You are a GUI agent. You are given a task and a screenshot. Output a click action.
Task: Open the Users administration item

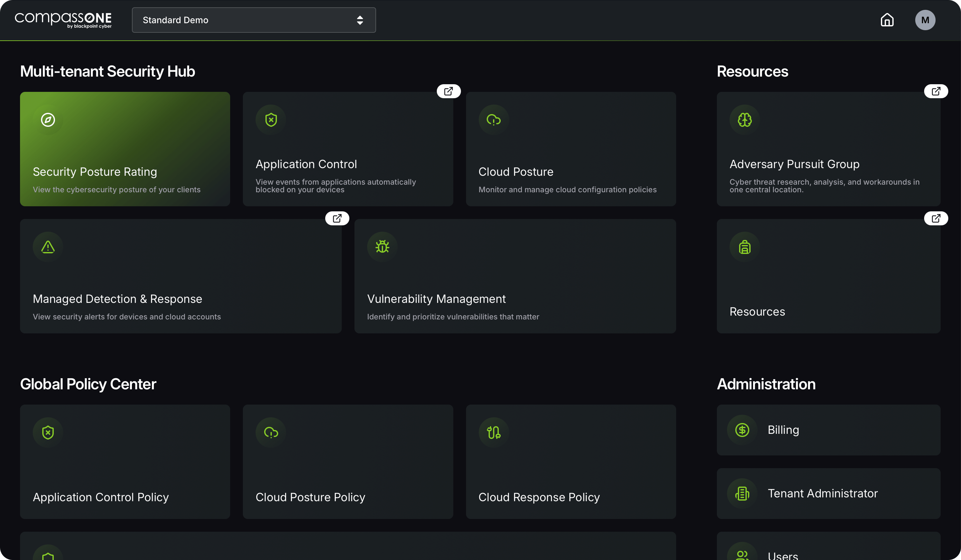[x=828, y=546]
